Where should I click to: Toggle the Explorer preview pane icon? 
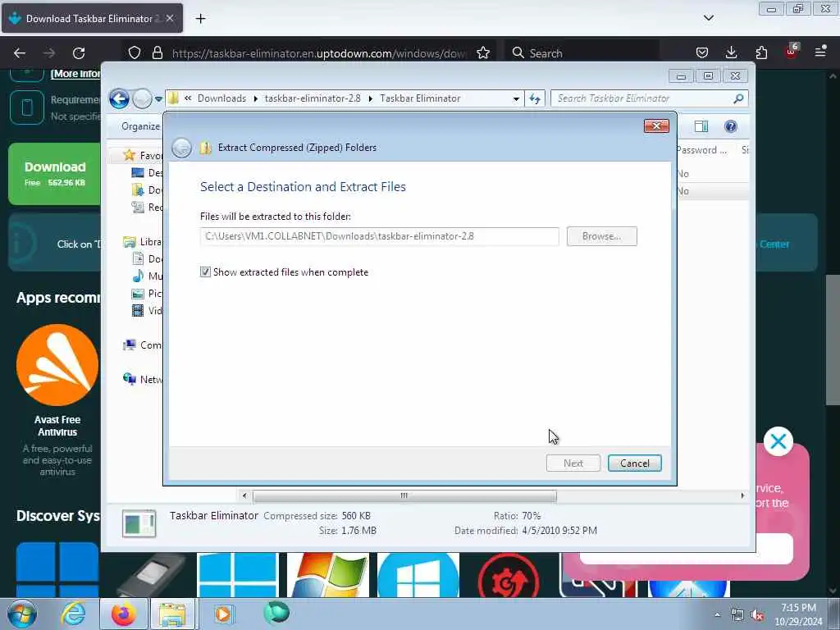[701, 126]
